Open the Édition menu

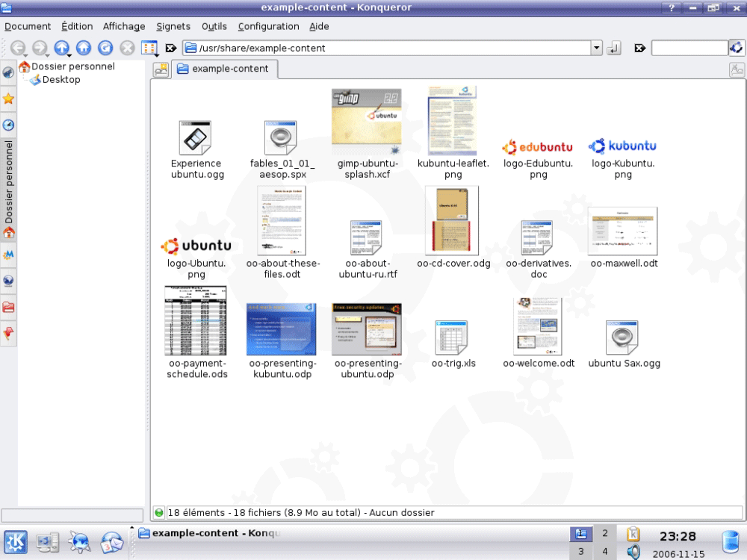[77, 27]
